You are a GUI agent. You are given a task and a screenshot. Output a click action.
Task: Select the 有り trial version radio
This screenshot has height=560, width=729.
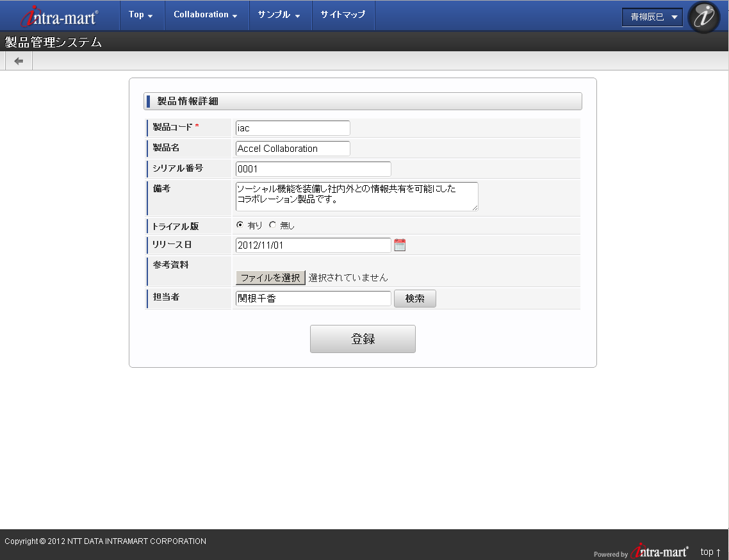240,225
